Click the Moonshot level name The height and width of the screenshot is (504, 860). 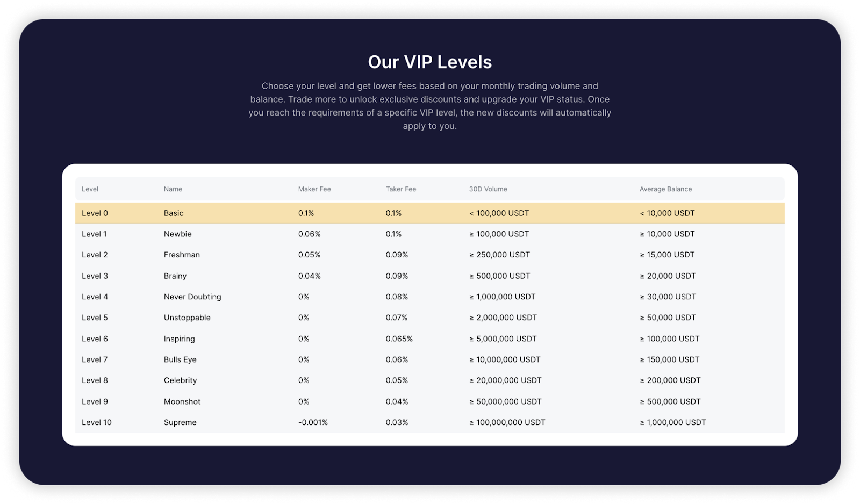[182, 401]
